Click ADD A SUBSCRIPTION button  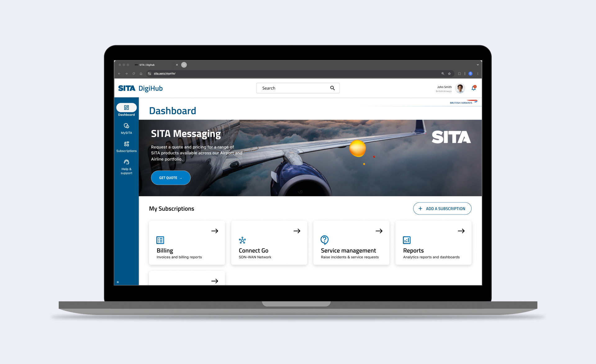tap(442, 208)
